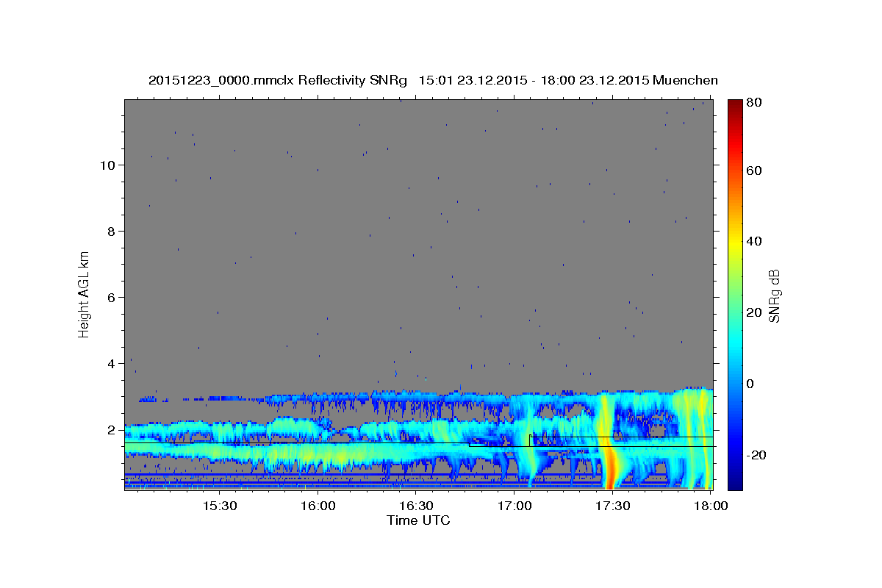The image size is (882, 588).
Task: Click the height tick label 10
Action: coord(109,165)
